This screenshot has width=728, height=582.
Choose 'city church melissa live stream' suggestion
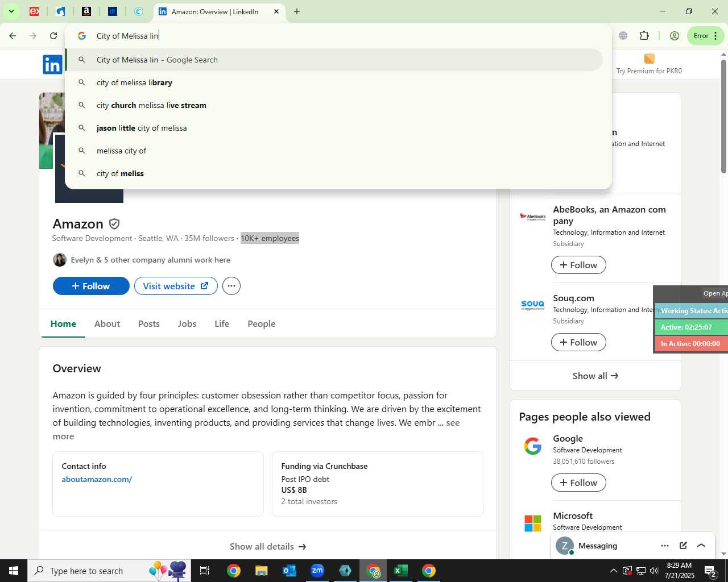[x=334, y=105]
